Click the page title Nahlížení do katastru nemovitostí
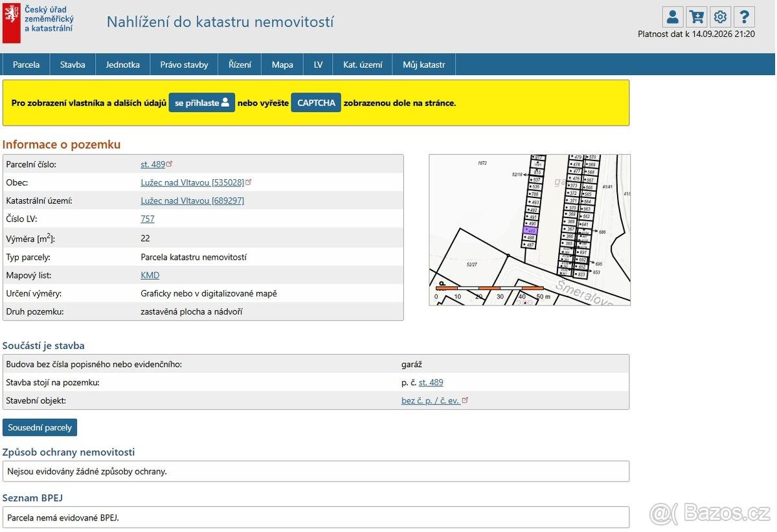This screenshot has width=777, height=532. click(x=220, y=22)
